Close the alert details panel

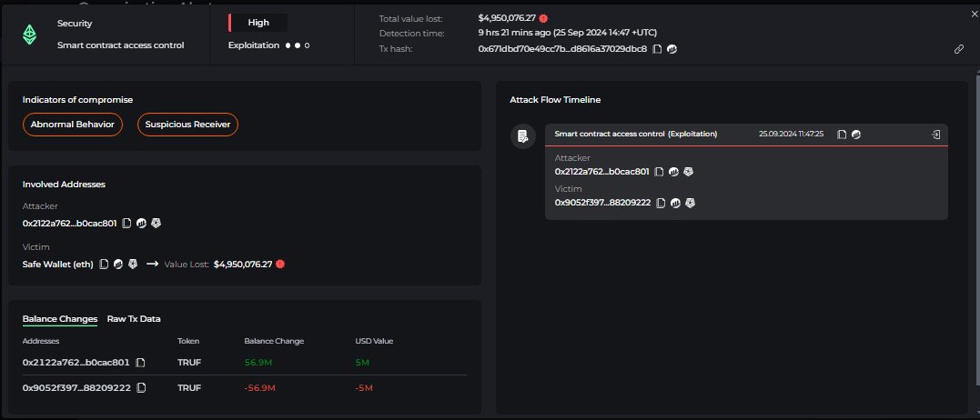point(975,15)
